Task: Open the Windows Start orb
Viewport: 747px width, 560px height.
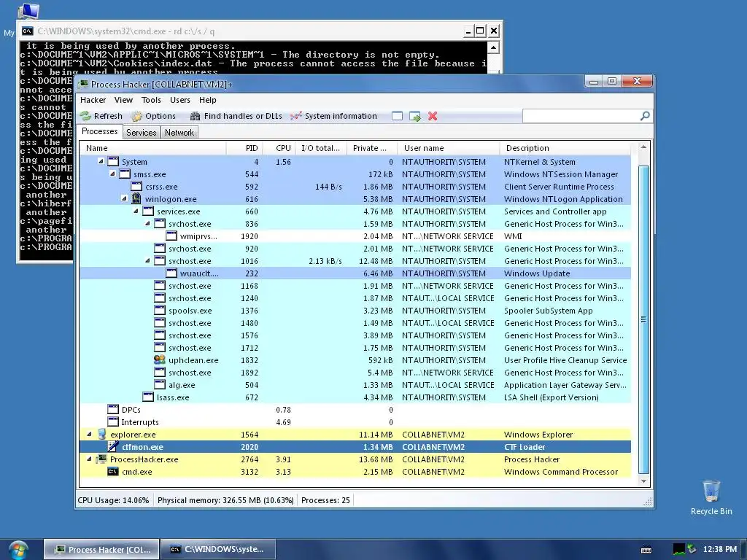Action: coord(18,550)
